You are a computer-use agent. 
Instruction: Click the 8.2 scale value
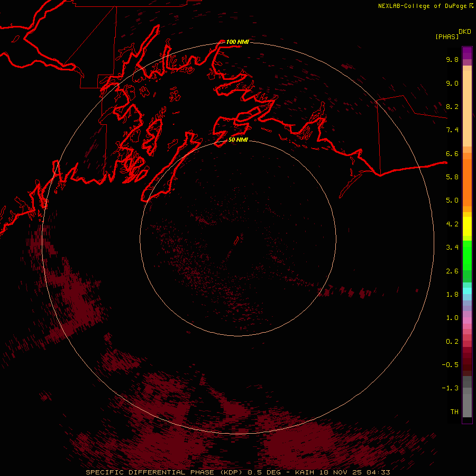(x=452, y=106)
